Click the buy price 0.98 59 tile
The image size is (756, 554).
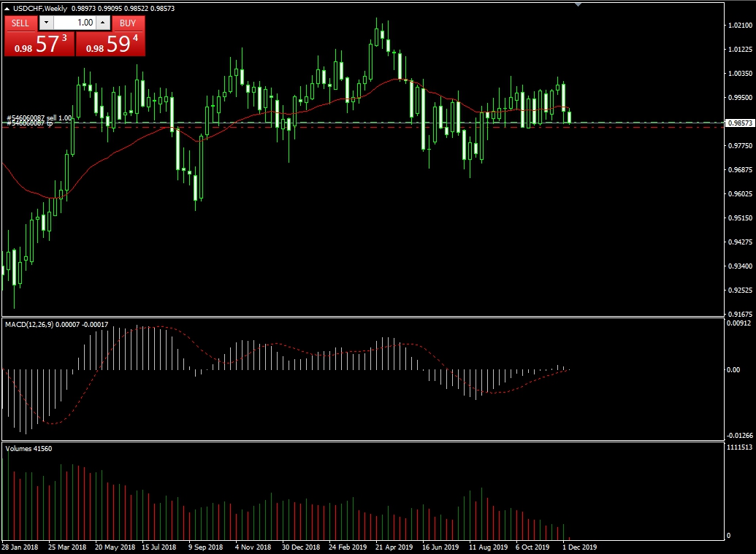click(x=110, y=44)
